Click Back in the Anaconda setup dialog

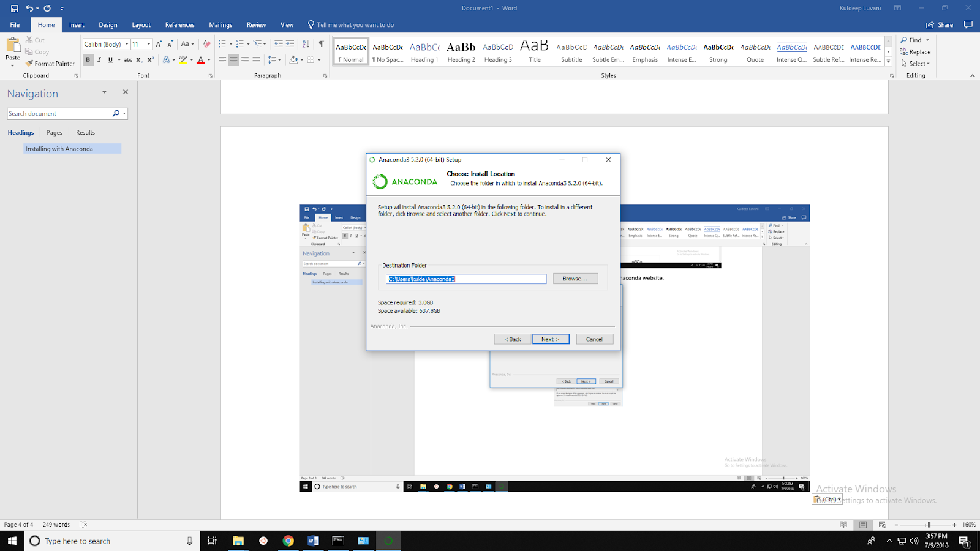pos(513,339)
